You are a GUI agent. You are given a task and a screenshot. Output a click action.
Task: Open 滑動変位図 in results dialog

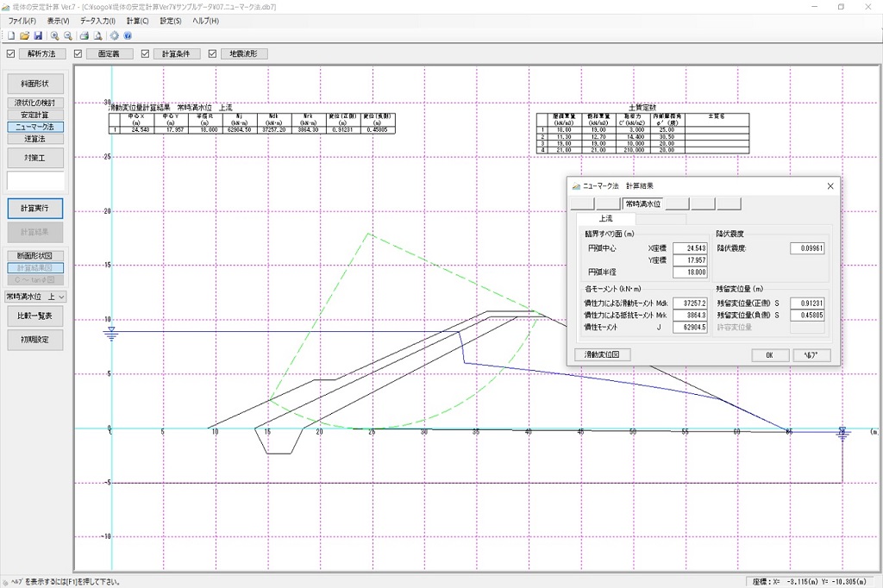coord(603,355)
